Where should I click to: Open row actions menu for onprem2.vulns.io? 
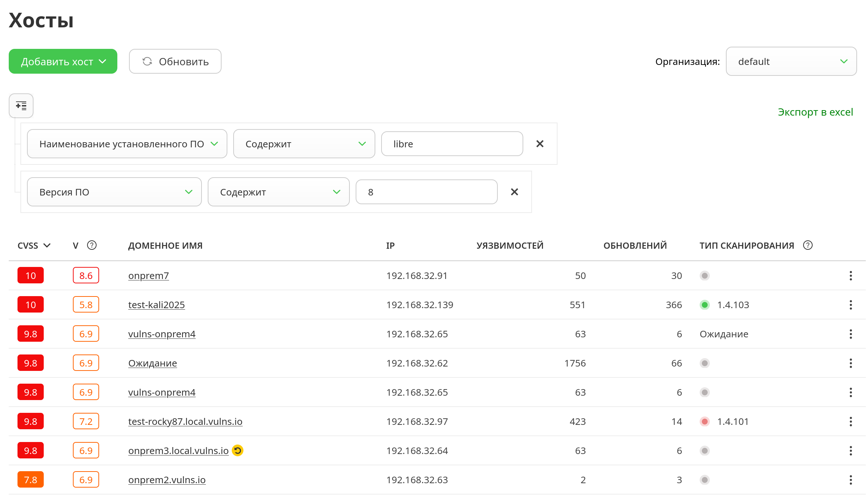851,480
